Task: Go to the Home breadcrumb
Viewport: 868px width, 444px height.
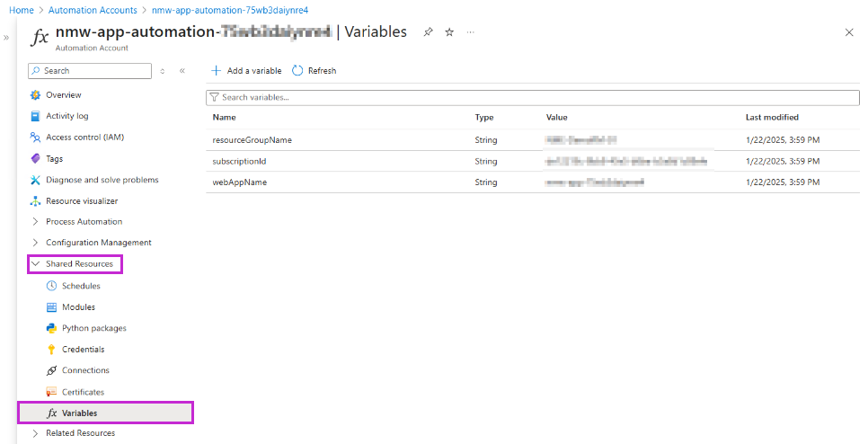Action: click(x=22, y=10)
